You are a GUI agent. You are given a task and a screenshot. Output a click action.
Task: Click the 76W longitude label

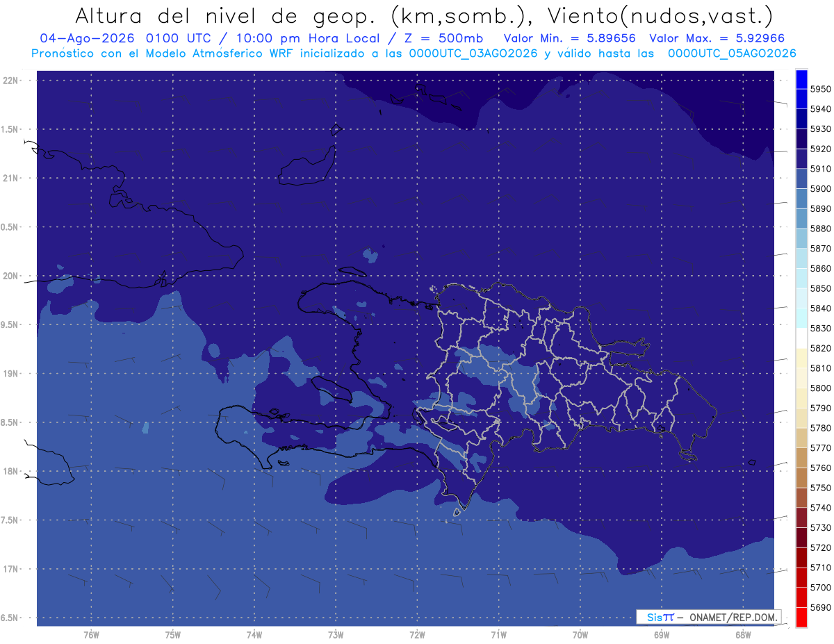tap(91, 635)
